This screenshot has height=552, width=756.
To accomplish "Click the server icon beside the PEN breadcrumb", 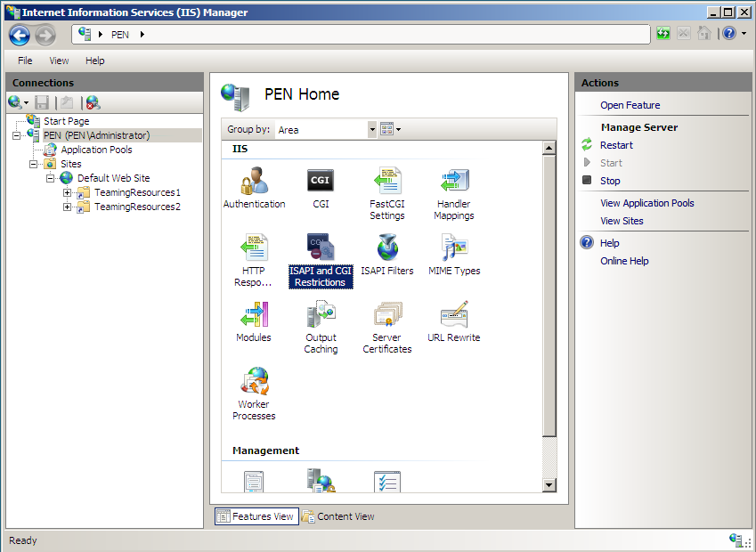I will point(85,34).
